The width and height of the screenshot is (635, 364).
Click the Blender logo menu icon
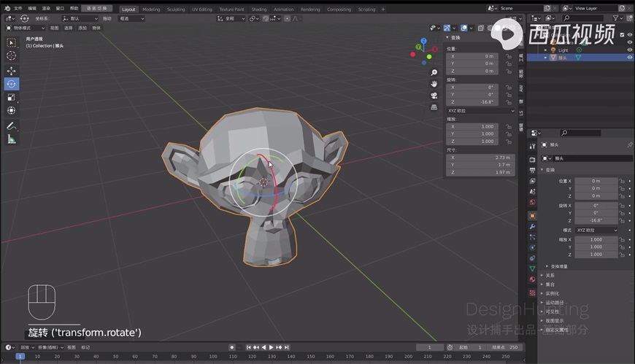(x=7, y=8)
